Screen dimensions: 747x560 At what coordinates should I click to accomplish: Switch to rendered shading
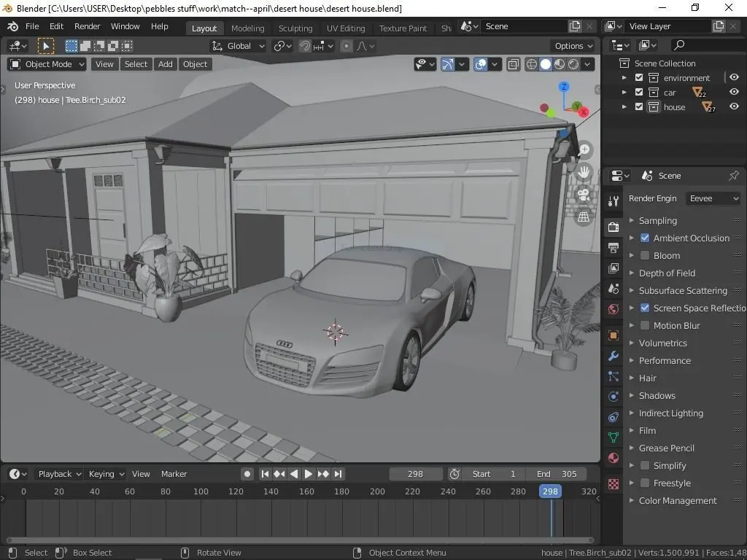pyautogui.click(x=573, y=64)
